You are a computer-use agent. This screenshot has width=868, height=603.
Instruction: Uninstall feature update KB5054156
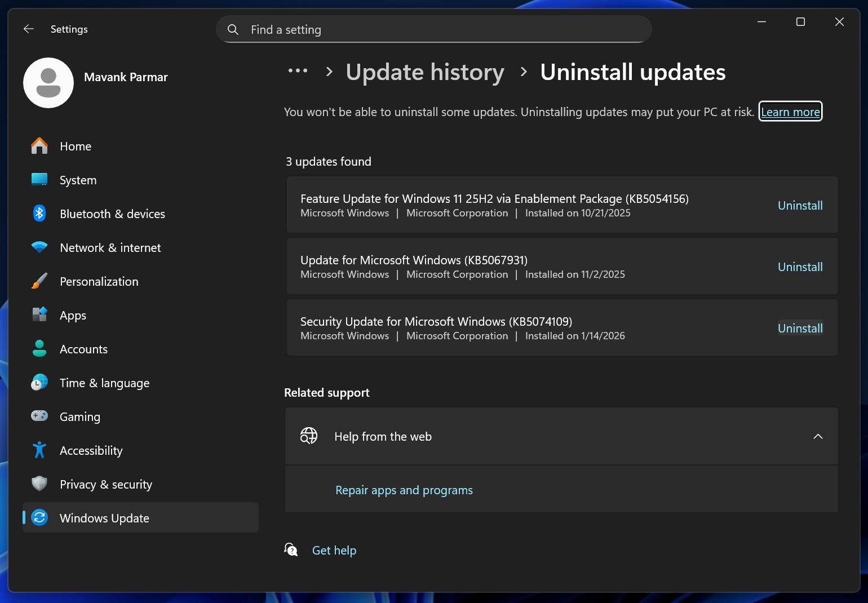point(800,205)
